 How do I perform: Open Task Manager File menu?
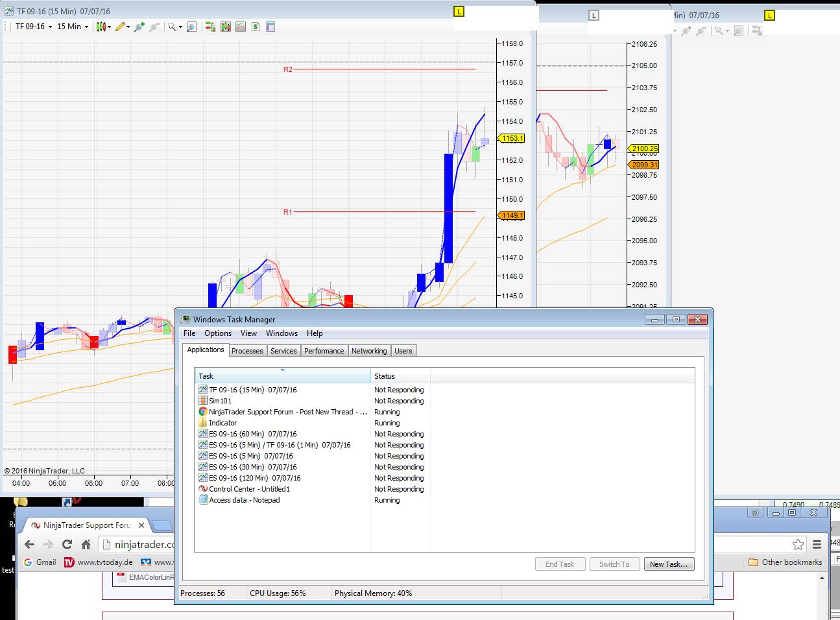click(x=189, y=333)
